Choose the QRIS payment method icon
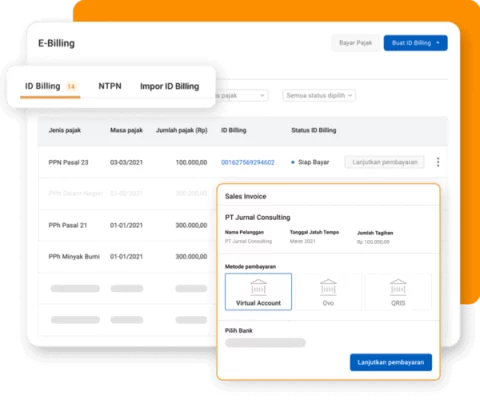The height and width of the screenshot is (400, 480). click(x=398, y=287)
